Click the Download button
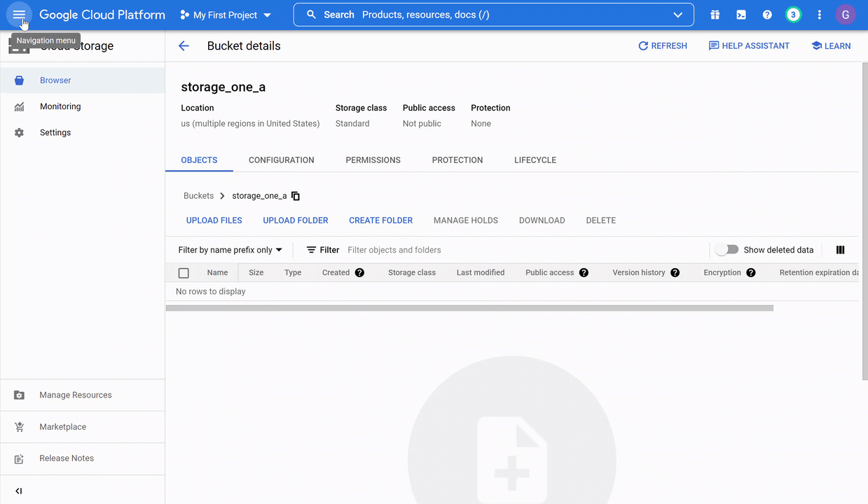 (x=542, y=220)
